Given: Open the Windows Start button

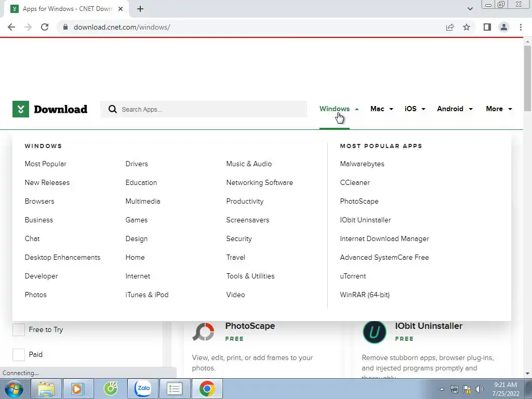Looking at the screenshot, I should [x=14, y=389].
